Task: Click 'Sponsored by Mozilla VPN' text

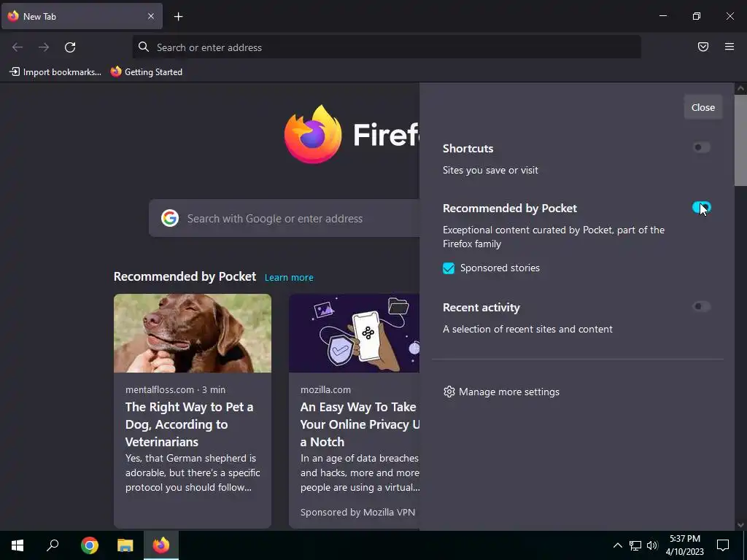Action: tap(357, 513)
